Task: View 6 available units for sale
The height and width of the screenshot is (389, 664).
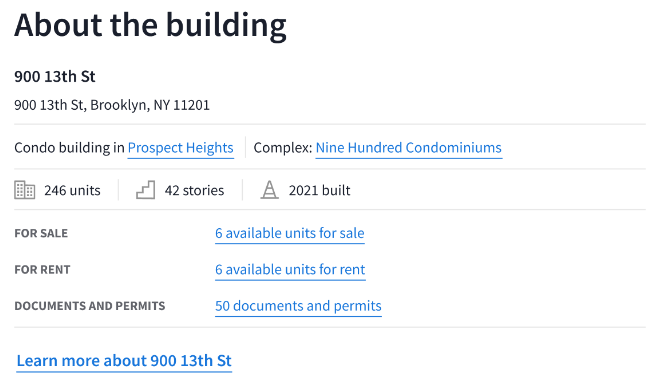Action: click(290, 233)
